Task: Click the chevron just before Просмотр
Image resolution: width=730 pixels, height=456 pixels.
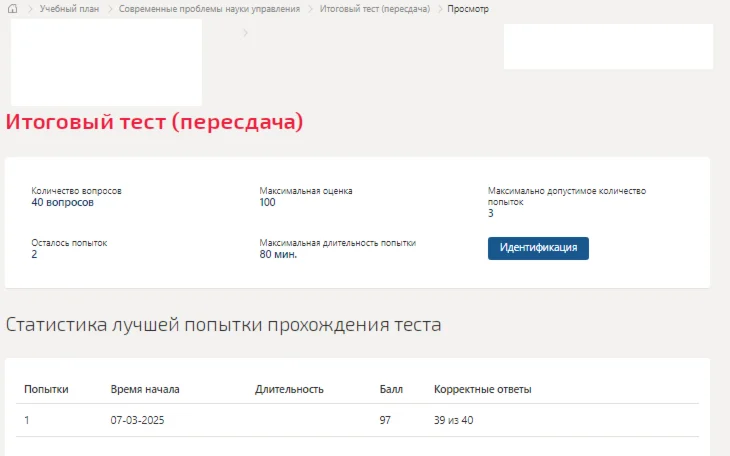Action: (439, 9)
